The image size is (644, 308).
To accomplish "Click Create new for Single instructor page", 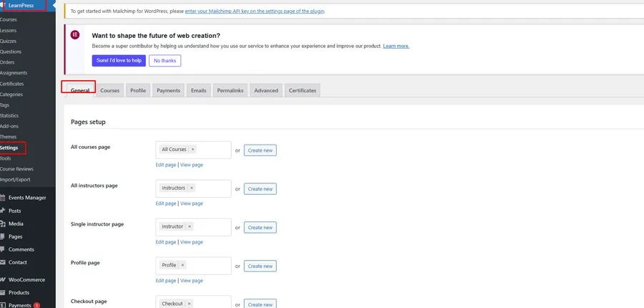I will point(260,228).
